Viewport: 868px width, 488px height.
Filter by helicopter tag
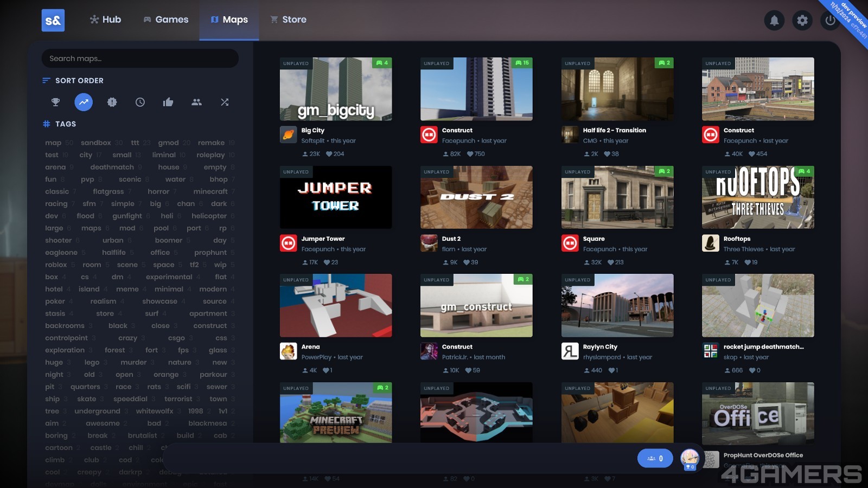tap(209, 216)
